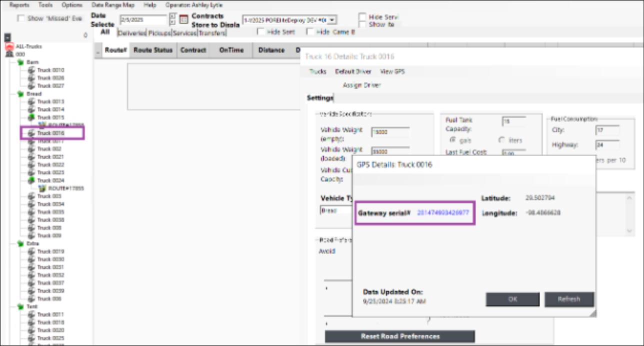644x346 pixels.
Task: Click the green Extra group icon
Action: click(20, 243)
